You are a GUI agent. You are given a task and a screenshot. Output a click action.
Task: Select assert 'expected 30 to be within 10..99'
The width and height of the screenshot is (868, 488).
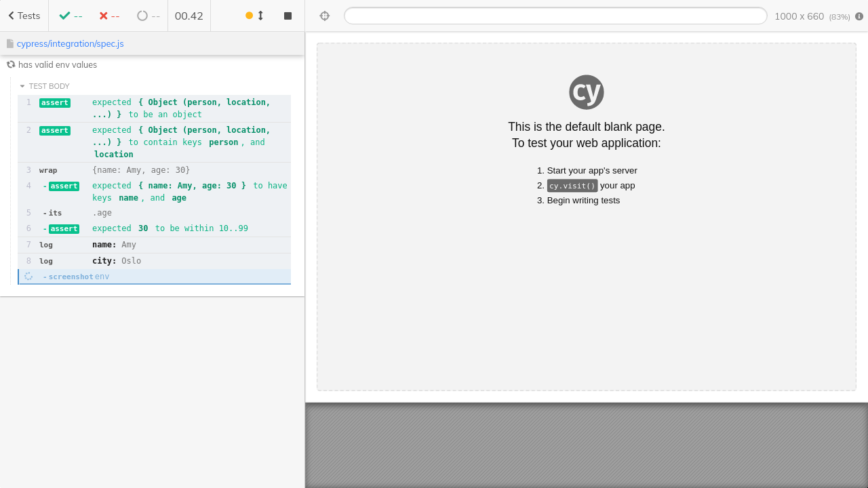click(155, 228)
